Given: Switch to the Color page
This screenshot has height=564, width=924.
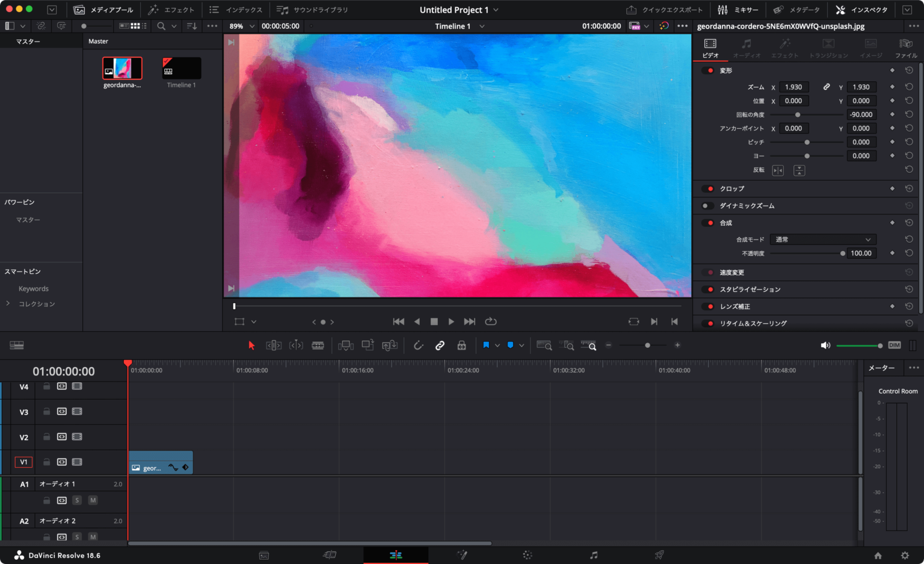Looking at the screenshot, I should tap(527, 554).
